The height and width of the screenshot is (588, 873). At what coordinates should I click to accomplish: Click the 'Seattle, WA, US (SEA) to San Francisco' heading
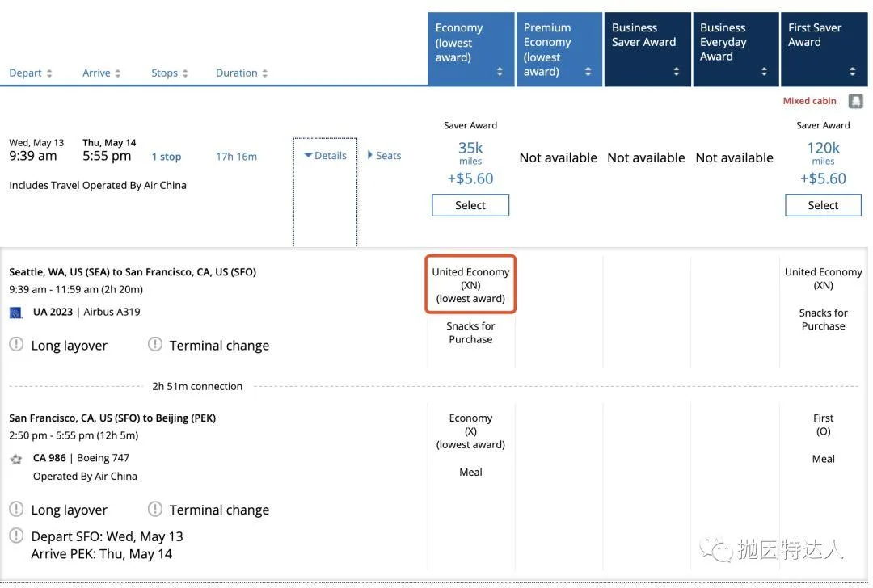point(133,272)
